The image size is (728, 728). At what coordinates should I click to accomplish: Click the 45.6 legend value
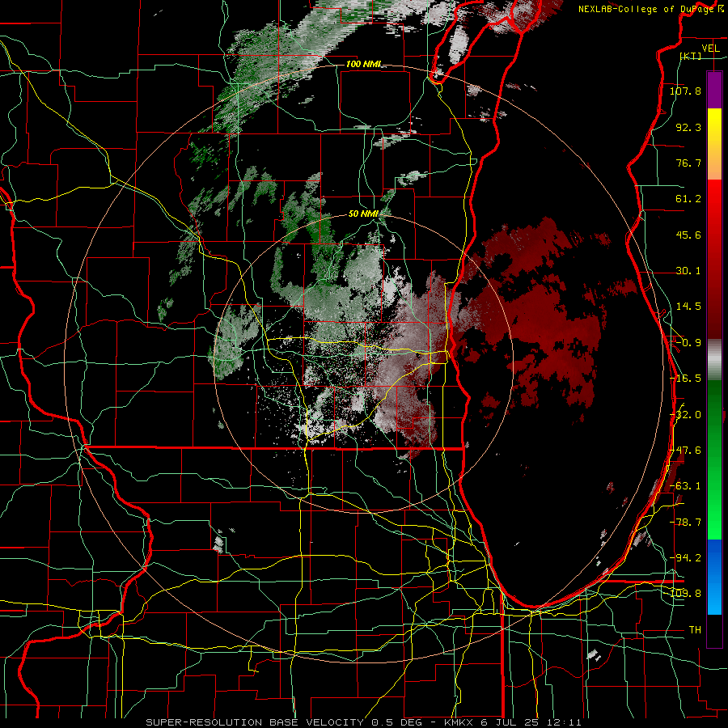(688, 235)
